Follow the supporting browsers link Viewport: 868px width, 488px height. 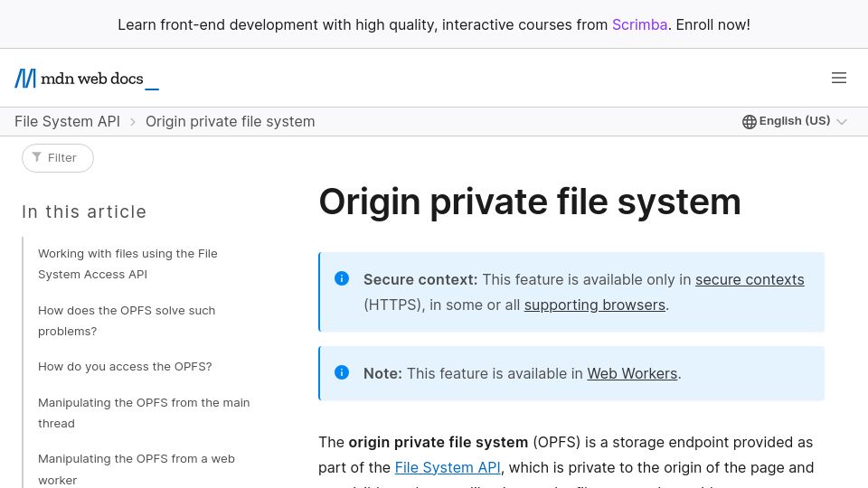[595, 305]
